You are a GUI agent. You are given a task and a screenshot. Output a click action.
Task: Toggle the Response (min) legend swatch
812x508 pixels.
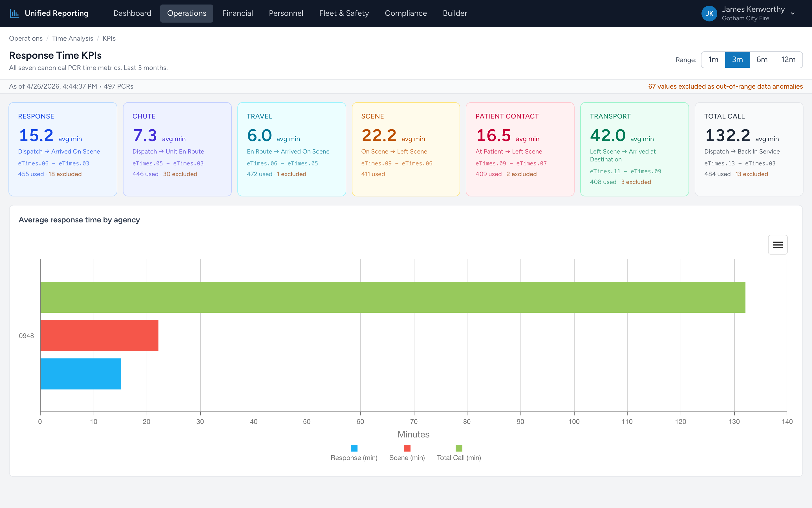354,448
